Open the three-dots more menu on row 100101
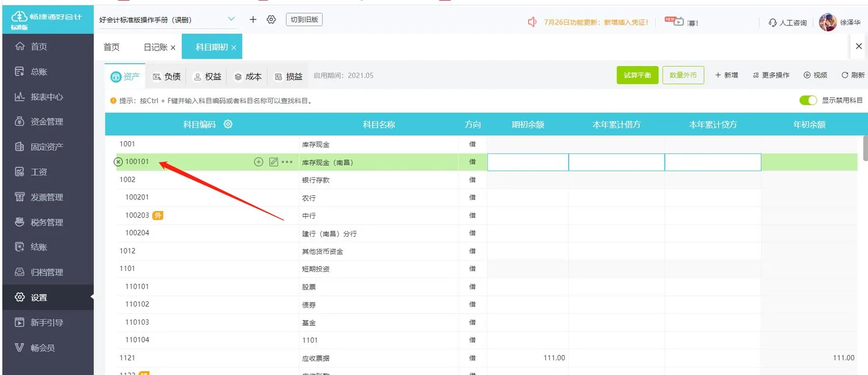 (288, 162)
